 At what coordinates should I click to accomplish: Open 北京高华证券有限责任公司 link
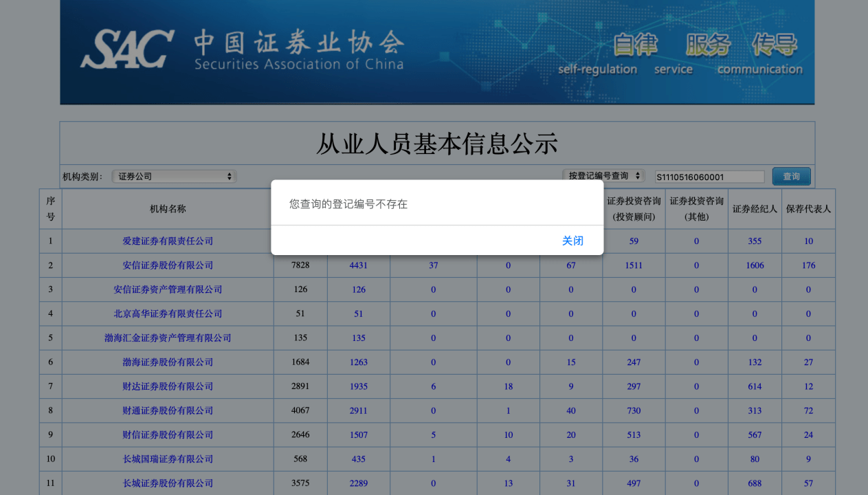168,313
